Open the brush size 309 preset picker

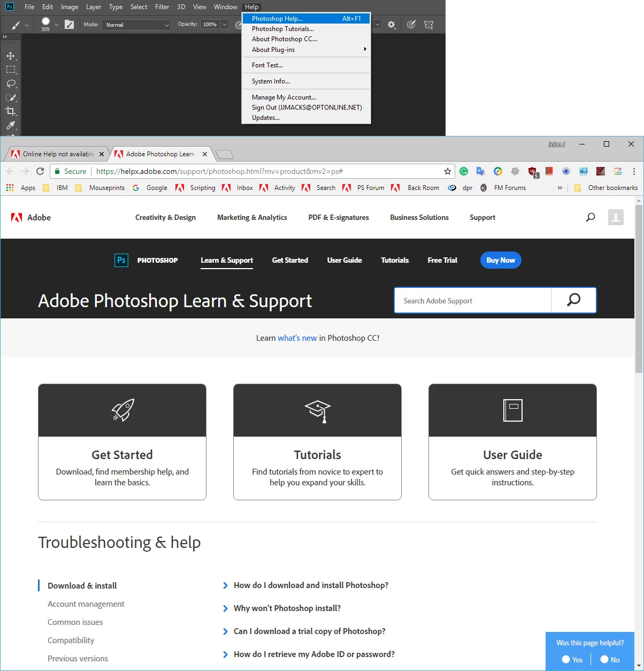click(45, 24)
